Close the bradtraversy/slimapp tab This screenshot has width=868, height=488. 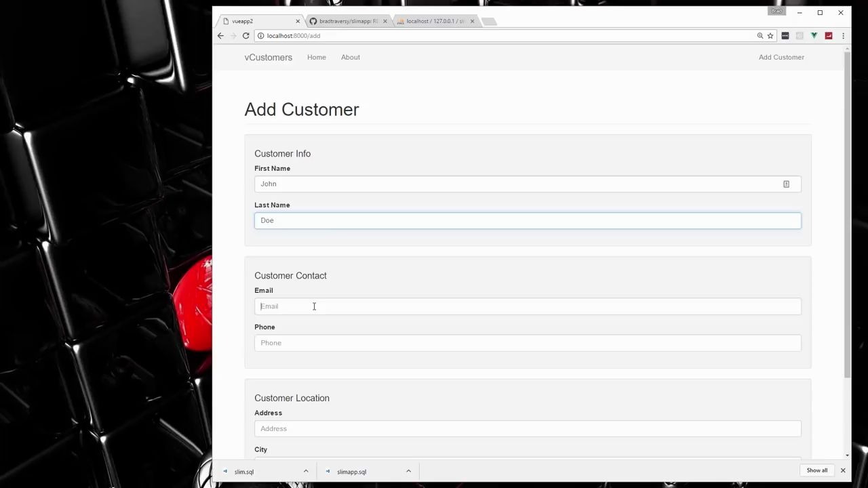(x=385, y=21)
